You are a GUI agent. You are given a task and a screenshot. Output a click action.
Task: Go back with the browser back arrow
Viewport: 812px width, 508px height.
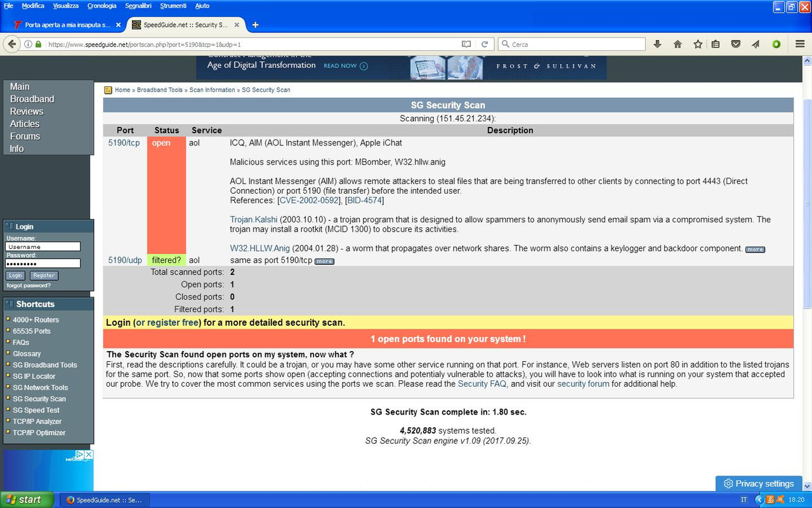point(11,44)
